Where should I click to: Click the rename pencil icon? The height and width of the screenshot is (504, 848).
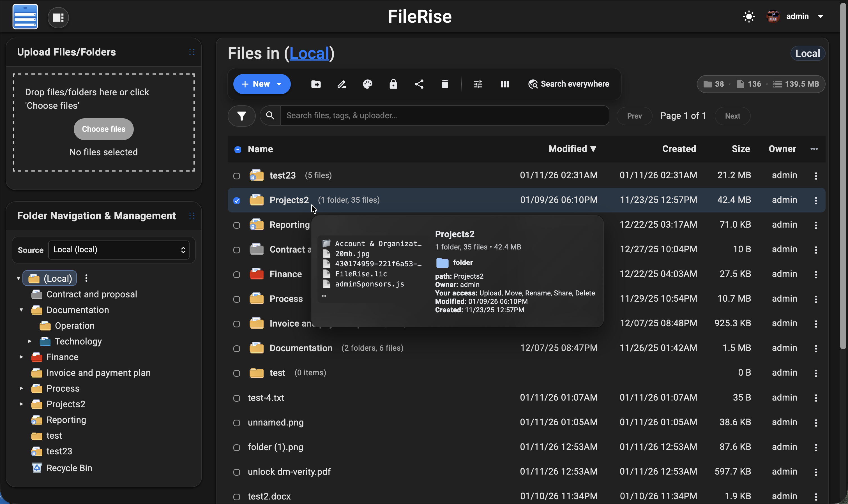(342, 84)
